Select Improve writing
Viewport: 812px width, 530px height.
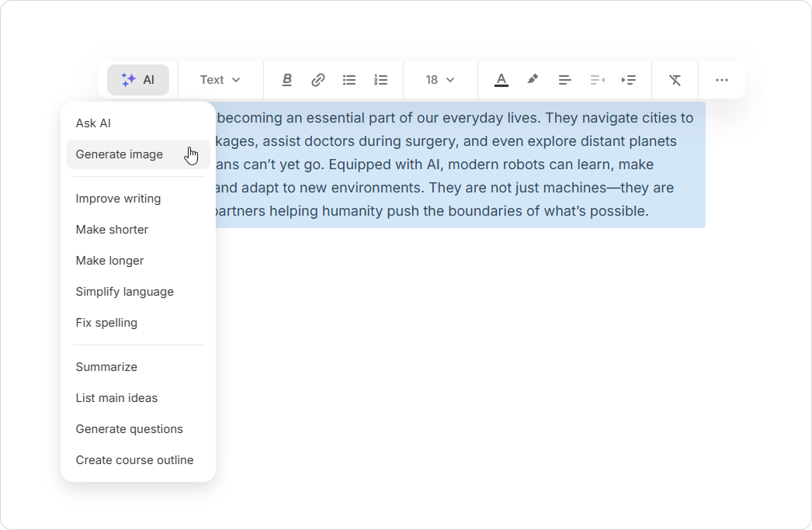[118, 199]
